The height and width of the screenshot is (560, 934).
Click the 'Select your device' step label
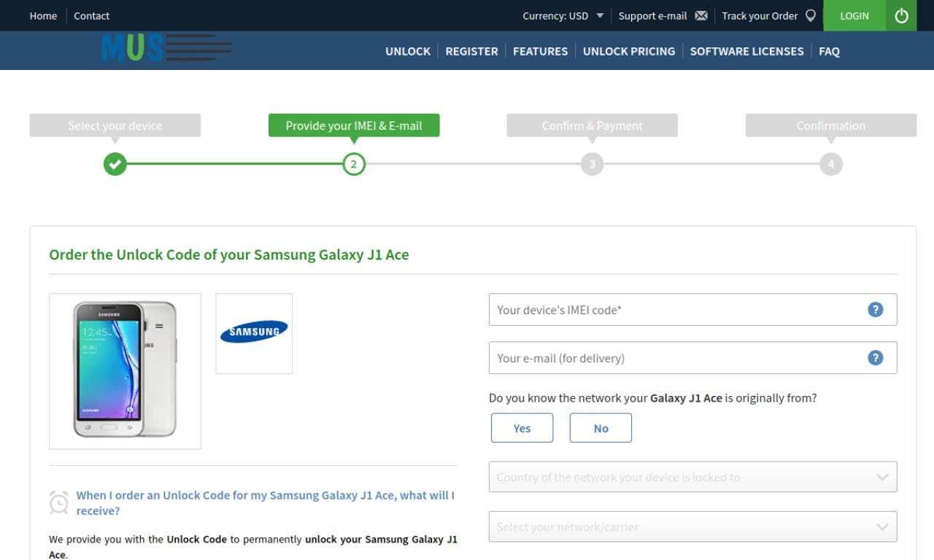pos(115,125)
